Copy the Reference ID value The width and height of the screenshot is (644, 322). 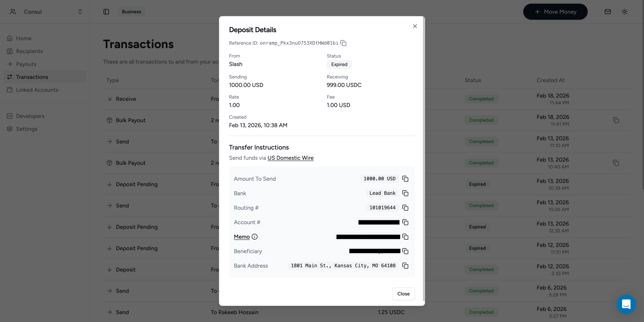point(344,43)
